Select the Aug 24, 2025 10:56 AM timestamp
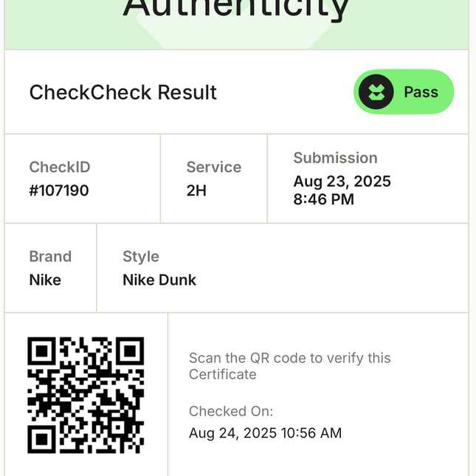 265,433
